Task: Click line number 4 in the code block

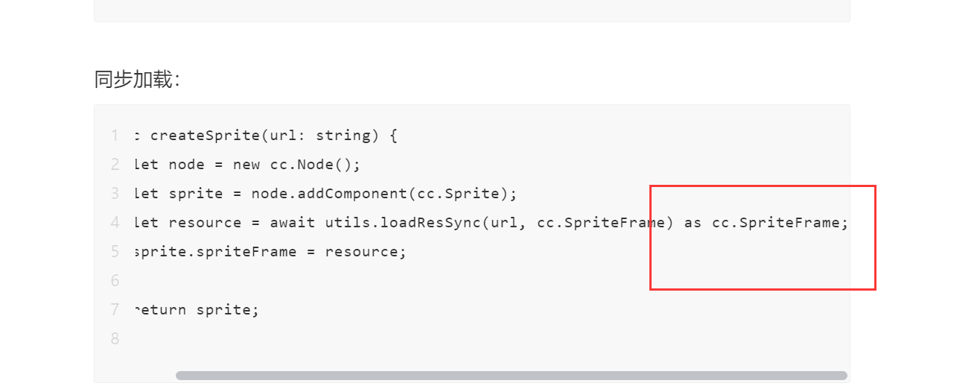Action: pos(115,223)
